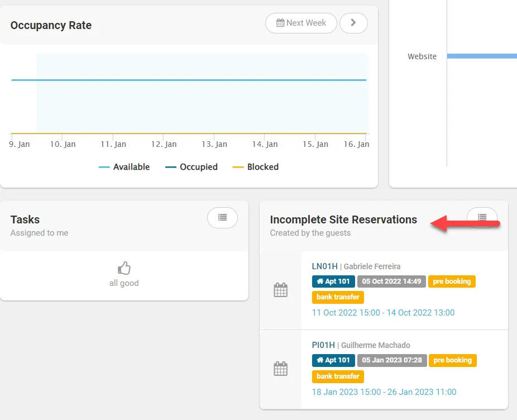Toggle the Available series in the legend

pyautogui.click(x=124, y=167)
